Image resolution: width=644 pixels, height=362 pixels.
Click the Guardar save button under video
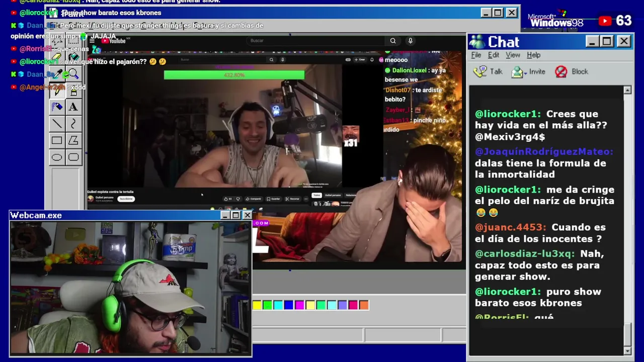[x=274, y=199]
